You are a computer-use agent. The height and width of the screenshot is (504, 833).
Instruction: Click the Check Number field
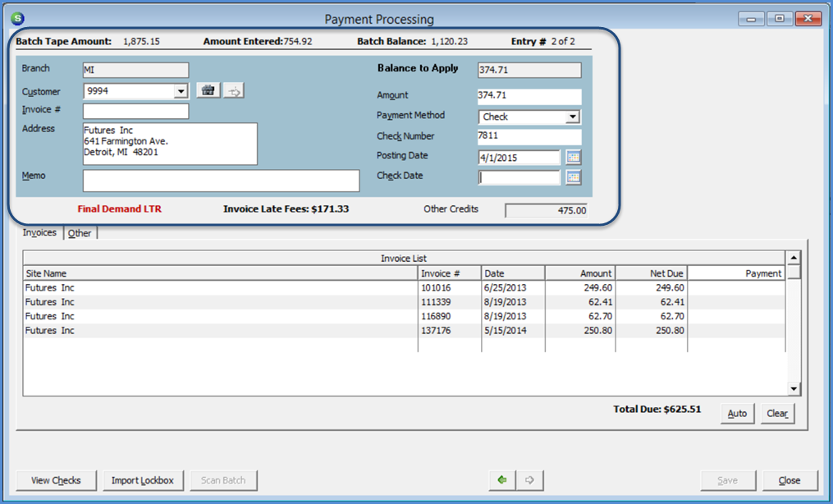coord(529,137)
